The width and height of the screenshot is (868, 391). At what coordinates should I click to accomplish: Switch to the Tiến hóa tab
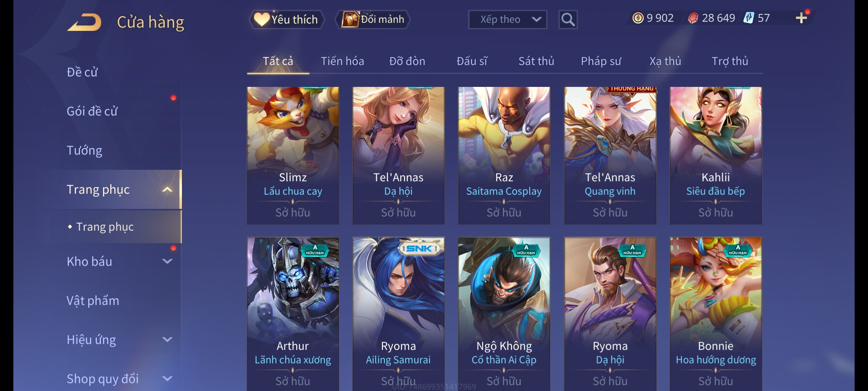(342, 61)
